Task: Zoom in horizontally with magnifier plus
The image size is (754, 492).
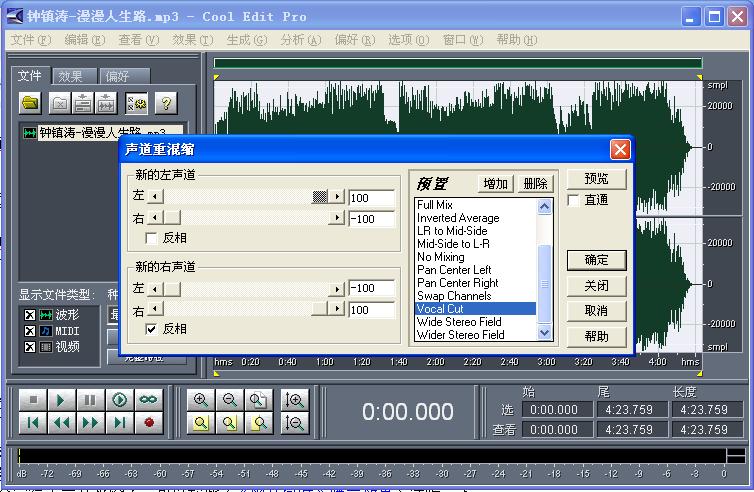Action: (x=201, y=400)
